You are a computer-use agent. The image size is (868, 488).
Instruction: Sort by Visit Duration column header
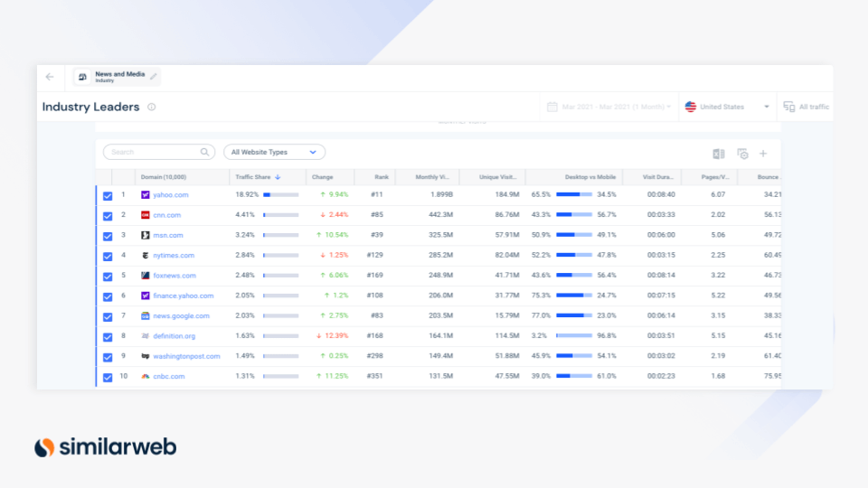coord(657,177)
